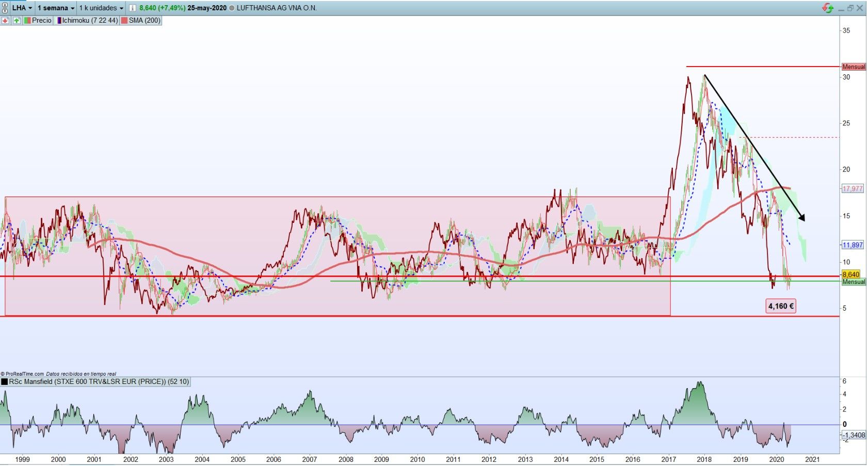The image size is (868, 466).
Task: Click the Ichimoku purple color swatch
Action: (x=59, y=21)
